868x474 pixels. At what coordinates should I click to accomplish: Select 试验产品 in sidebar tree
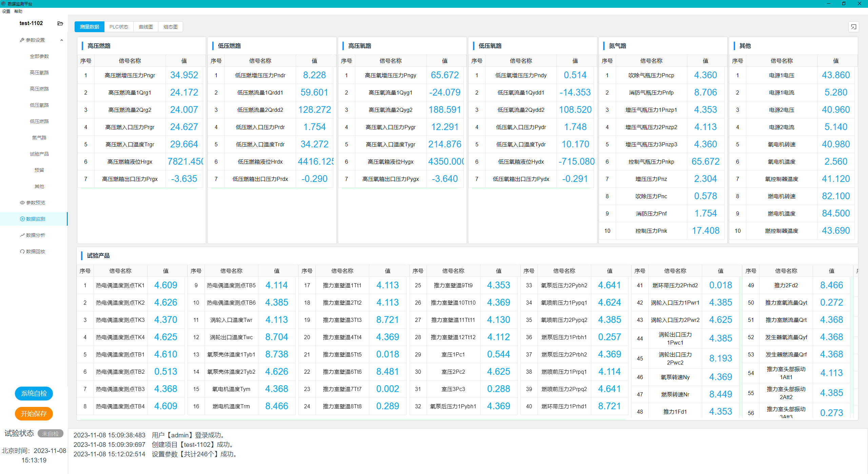(x=39, y=154)
